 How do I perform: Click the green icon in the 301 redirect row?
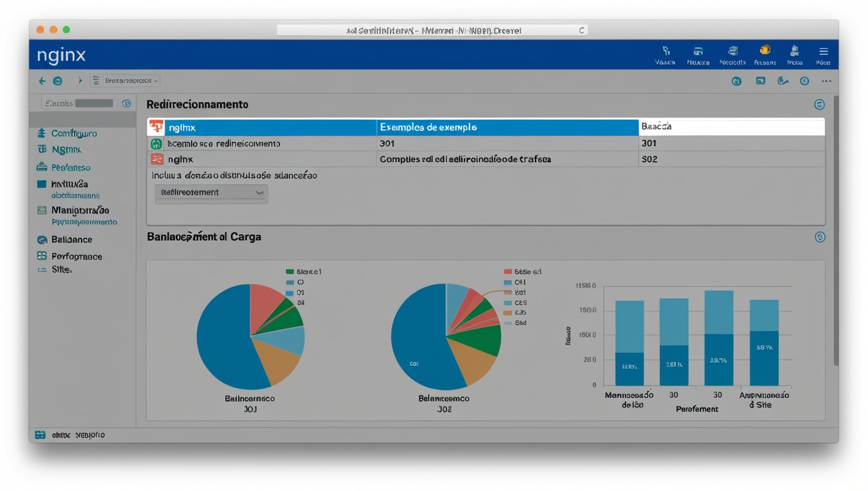pos(156,144)
